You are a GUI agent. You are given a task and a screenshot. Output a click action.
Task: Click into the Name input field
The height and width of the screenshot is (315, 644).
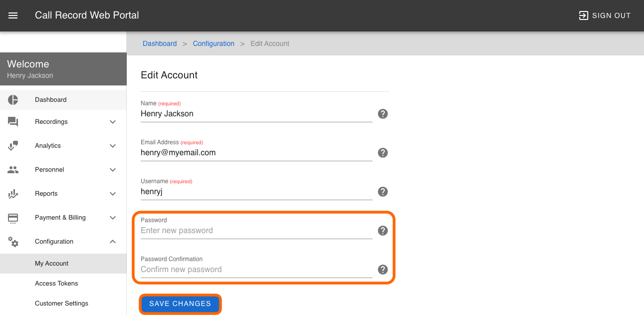point(256,114)
